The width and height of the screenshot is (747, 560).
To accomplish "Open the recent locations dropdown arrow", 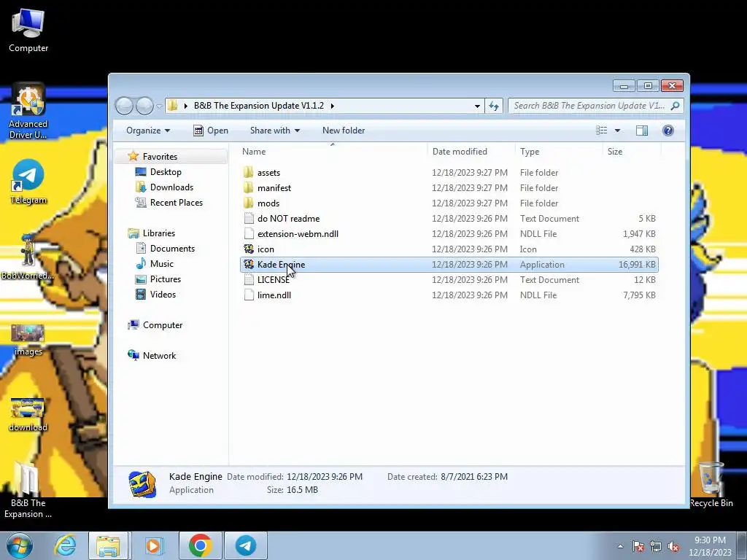I will pos(159,106).
